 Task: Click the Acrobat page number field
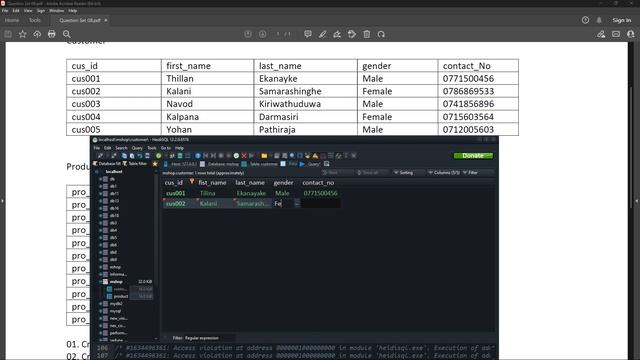click(278, 34)
